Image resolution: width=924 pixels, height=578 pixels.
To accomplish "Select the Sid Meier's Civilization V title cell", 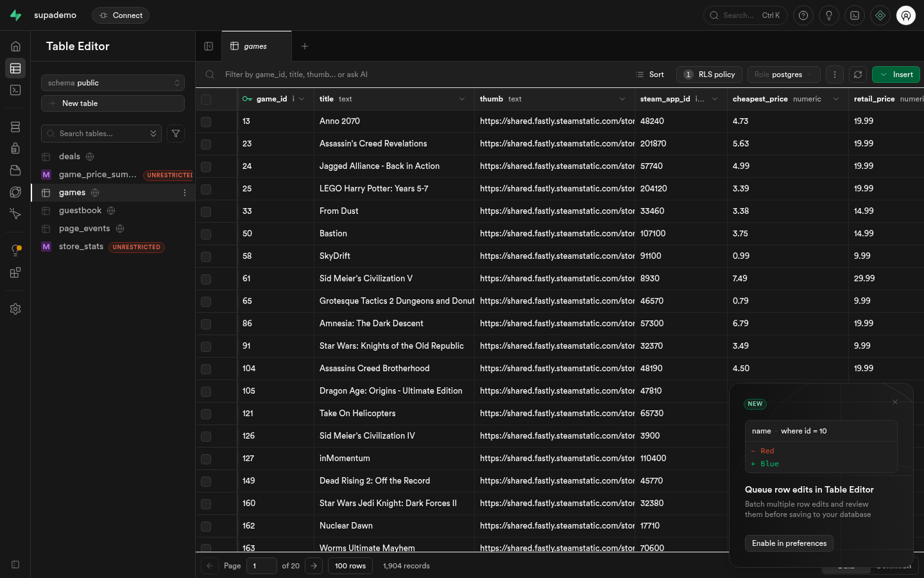I will pos(394,279).
